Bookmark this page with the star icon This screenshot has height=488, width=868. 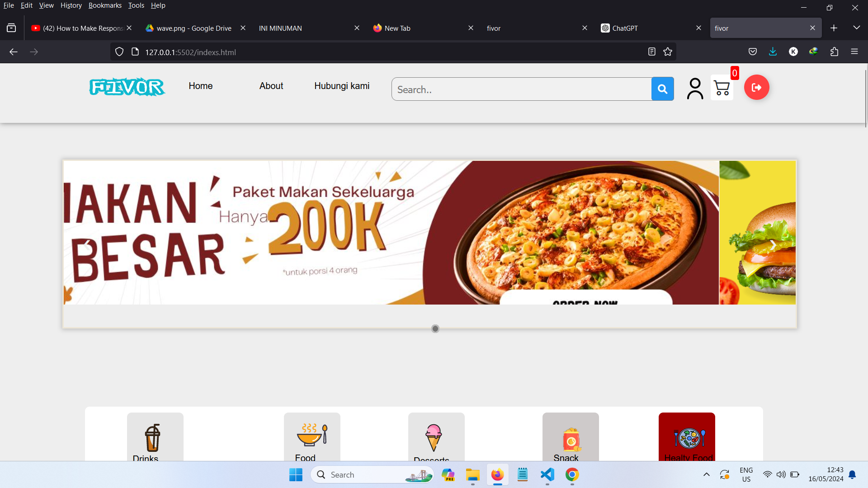coord(668,52)
